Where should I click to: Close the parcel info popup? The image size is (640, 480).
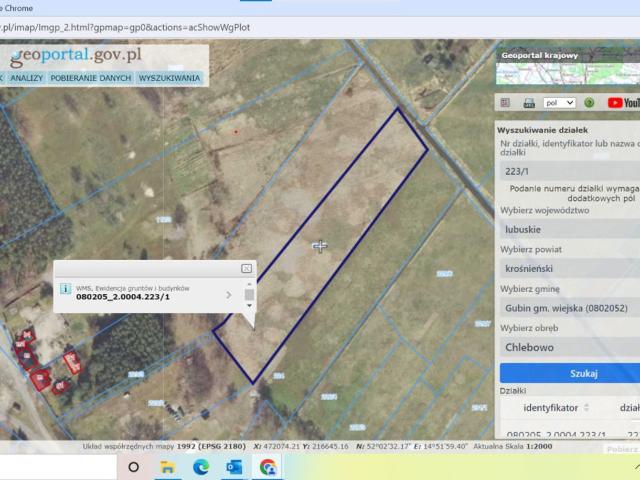tap(246, 269)
